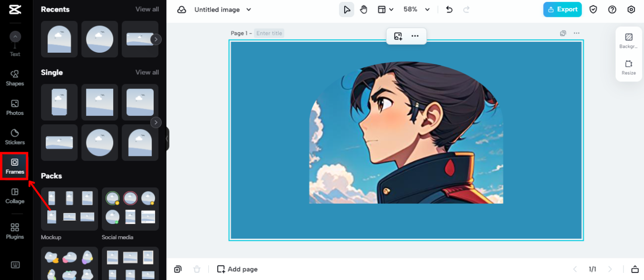Redo the last action
Image resolution: width=644 pixels, height=280 pixels.
pyautogui.click(x=466, y=10)
